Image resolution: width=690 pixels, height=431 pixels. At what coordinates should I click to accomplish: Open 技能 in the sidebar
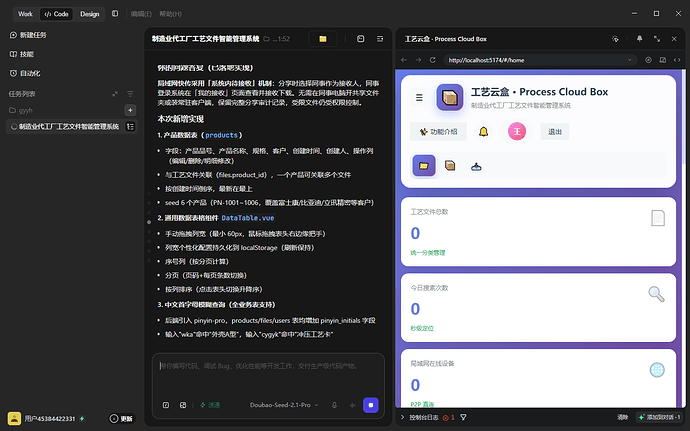[22, 54]
